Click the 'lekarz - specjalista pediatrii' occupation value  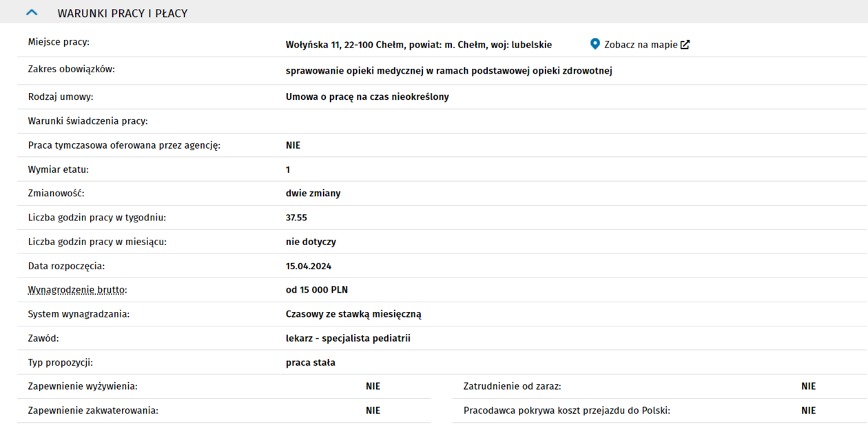coord(348,338)
